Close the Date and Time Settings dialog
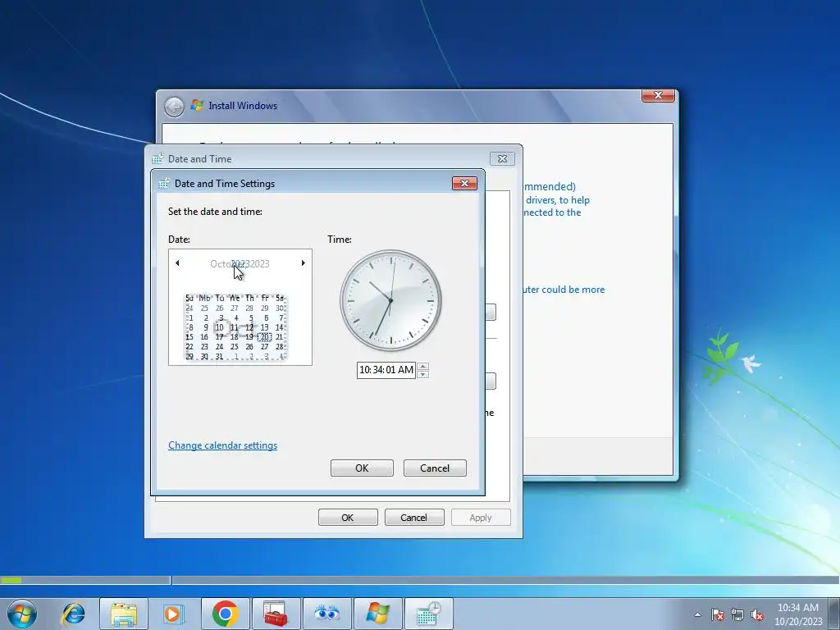Image resolution: width=840 pixels, height=630 pixels. [464, 183]
